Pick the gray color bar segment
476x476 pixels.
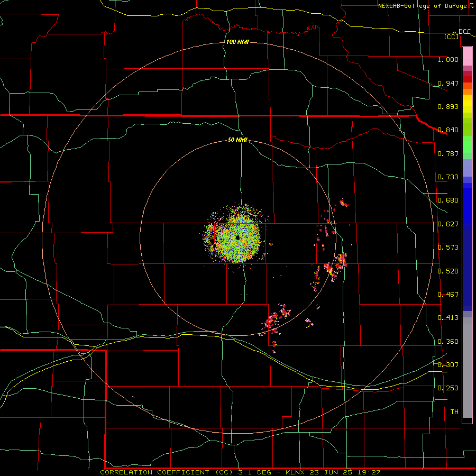click(467, 368)
